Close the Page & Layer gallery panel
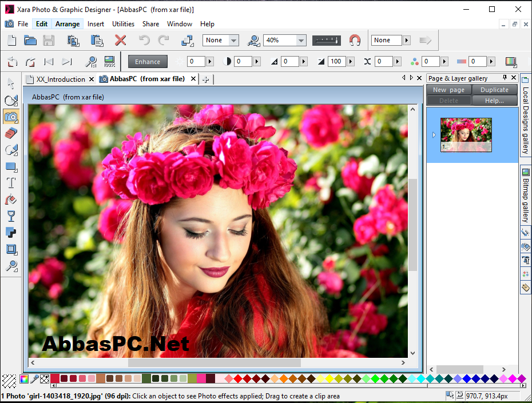Screen dimensions: 532x403 click(x=514, y=78)
